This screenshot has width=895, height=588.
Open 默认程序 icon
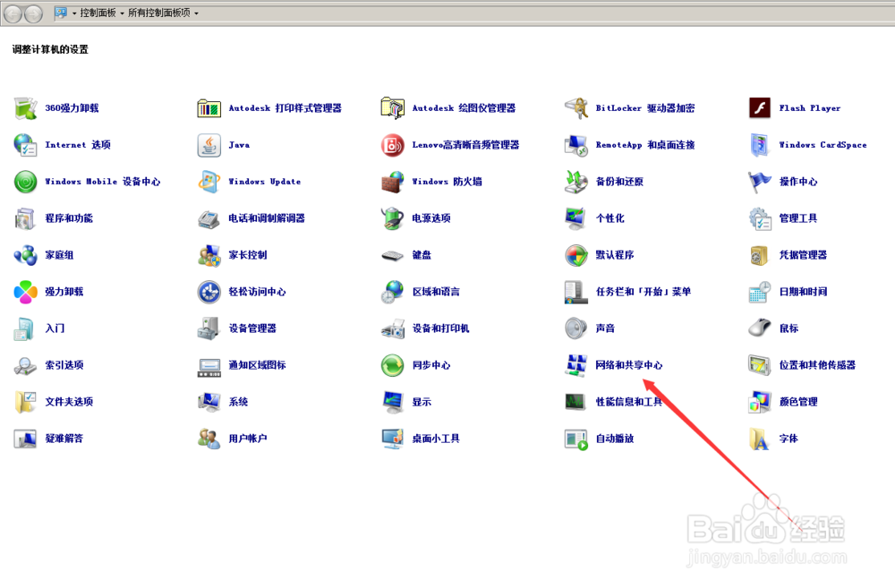[576, 255]
